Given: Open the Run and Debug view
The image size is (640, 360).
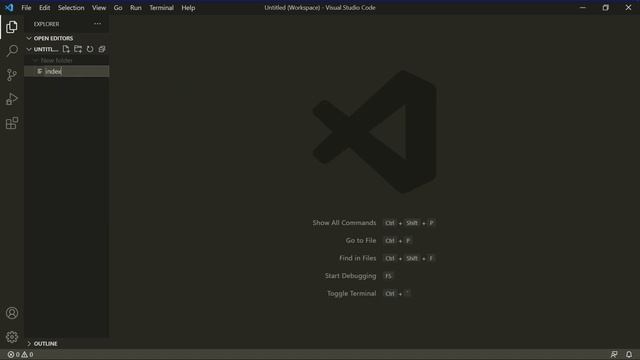Looking at the screenshot, I should [x=12, y=99].
